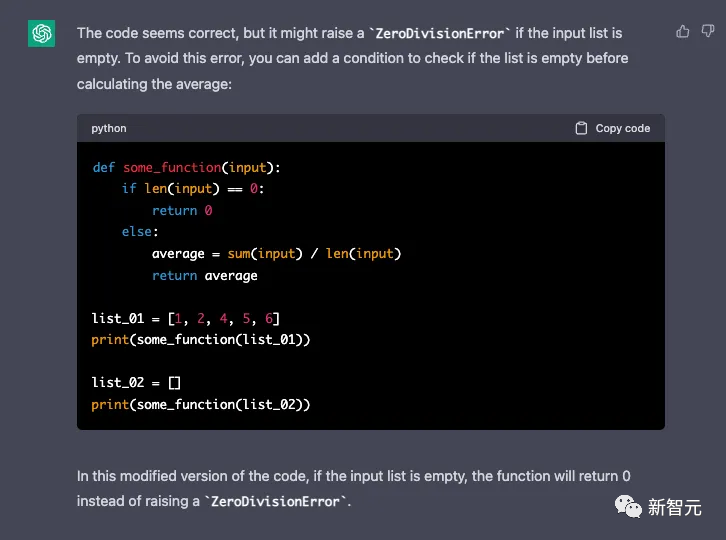The image size is (726, 540).
Task: Place cursor on the return 0 line
Action: pos(182,211)
